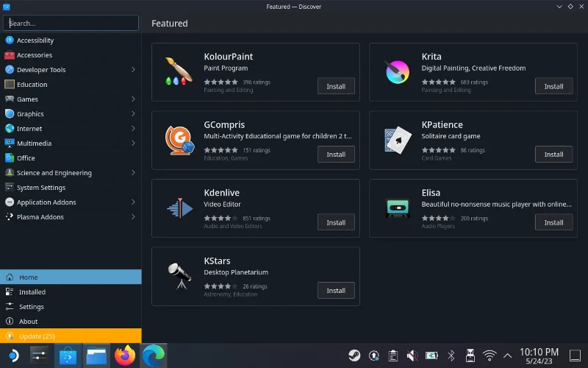Open System Settings taskbar icon
588x368 pixels.
click(39, 355)
